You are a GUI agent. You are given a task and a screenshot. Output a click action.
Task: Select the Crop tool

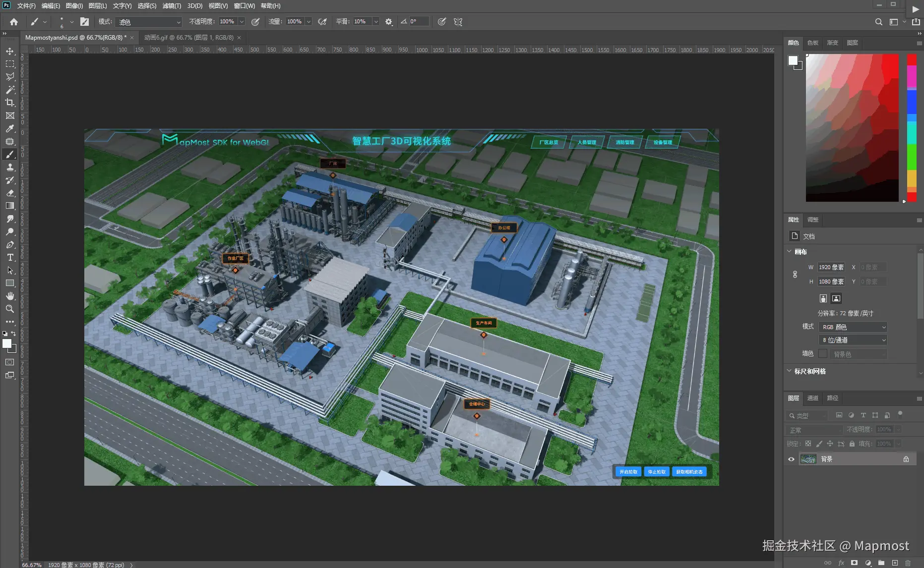10,103
